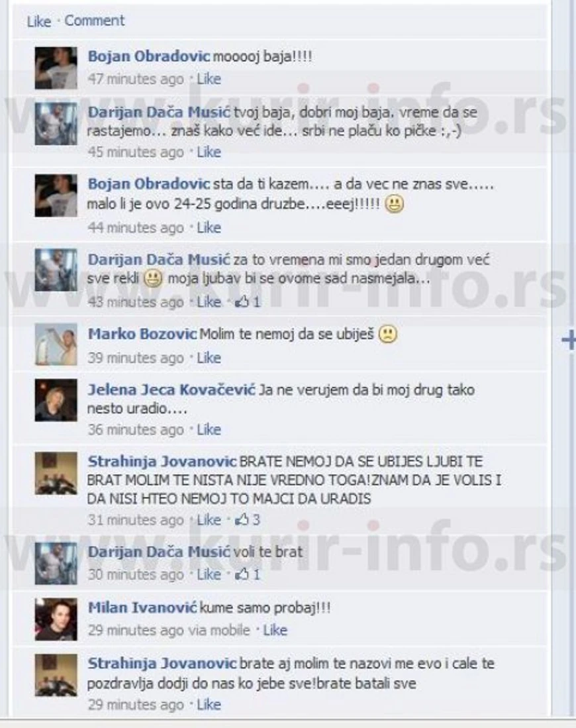Open Marko Bozovic's profile picture
576x728 pixels.
point(56,344)
